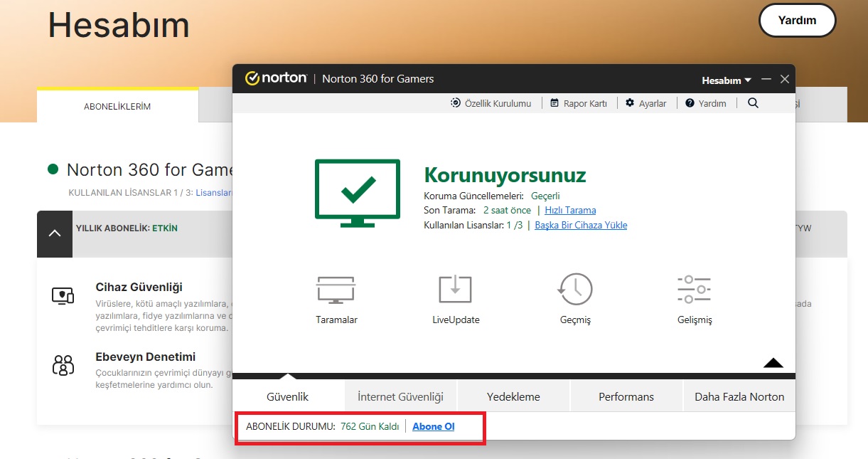Image resolution: width=868 pixels, height=459 pixels.
Task: Click the Yardım button on the webpage
Action: coord(797,20)
